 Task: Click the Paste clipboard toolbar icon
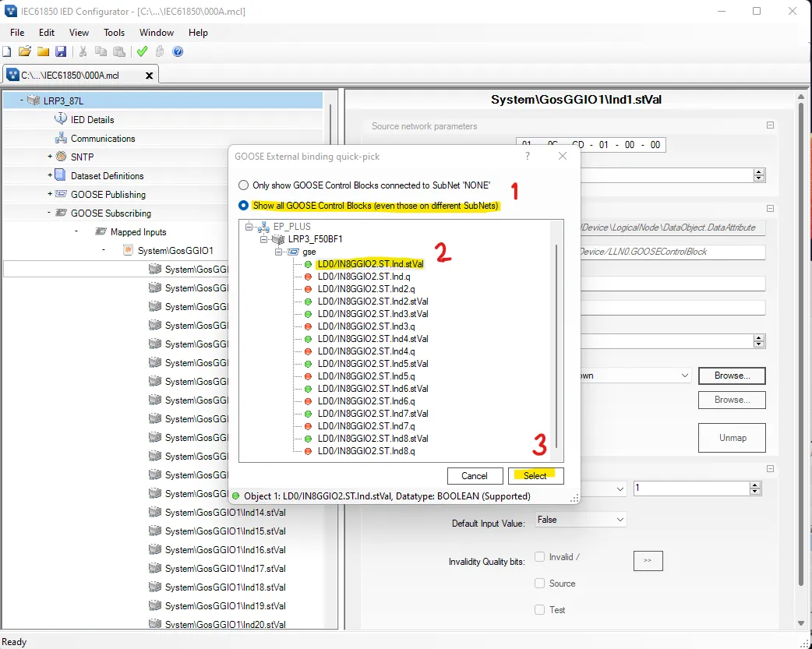(x=119, y=51)
